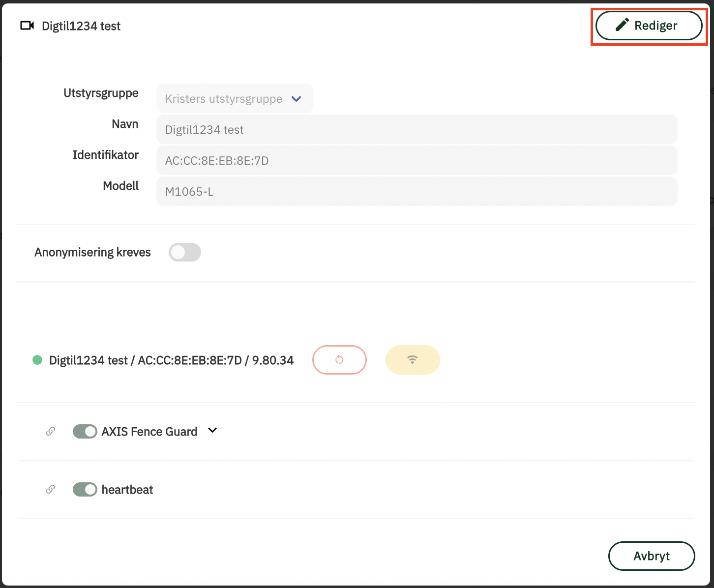This screenshot has height=588, width=714.
Task: Toggle the heartbeat switch
Action: pos(85,490)
